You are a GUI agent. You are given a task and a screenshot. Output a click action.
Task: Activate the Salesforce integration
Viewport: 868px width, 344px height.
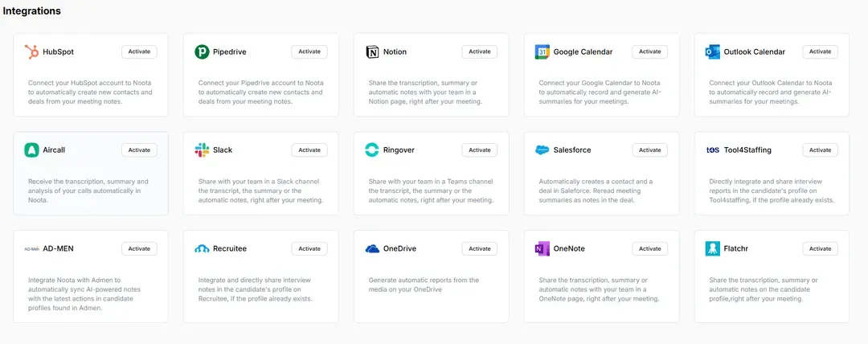pyautogui.click(x=650, y=150)
